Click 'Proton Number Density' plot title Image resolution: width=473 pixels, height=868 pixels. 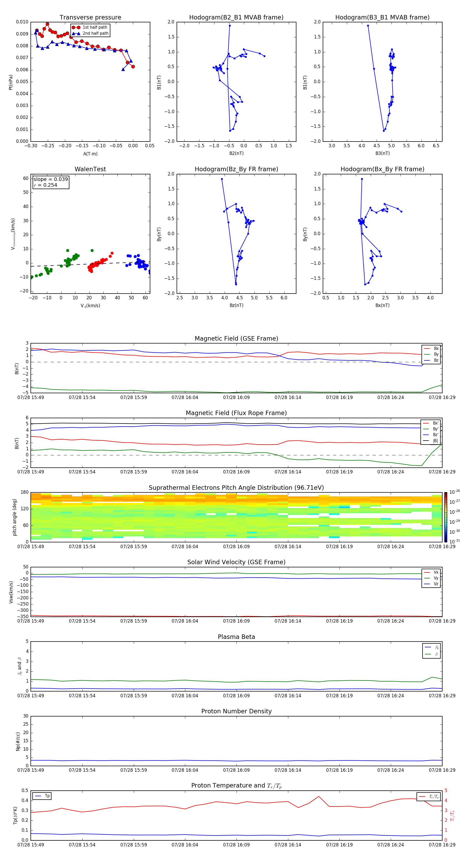(236, 711)
